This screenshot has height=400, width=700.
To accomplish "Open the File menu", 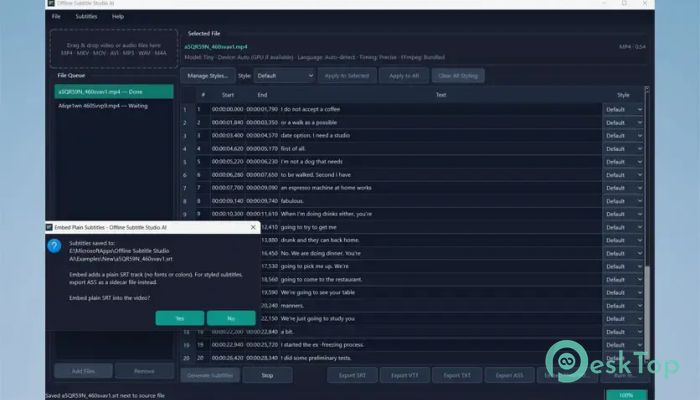I will tap(56, 17).
